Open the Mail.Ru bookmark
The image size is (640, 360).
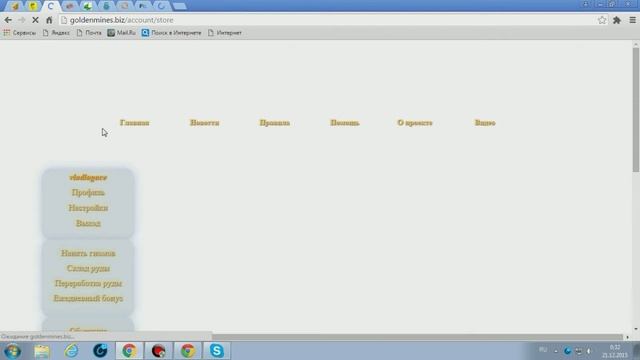coord(122,33)
